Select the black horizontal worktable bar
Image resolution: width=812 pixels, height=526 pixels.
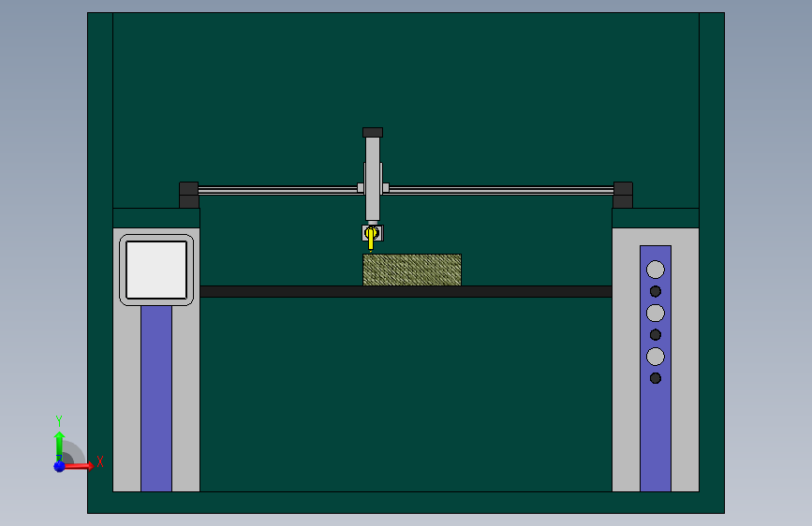pyautogui.click(x=406, y=291)
